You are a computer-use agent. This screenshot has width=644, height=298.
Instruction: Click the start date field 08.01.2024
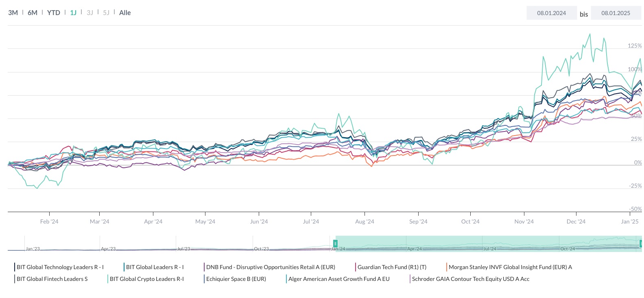click(551, 13)
